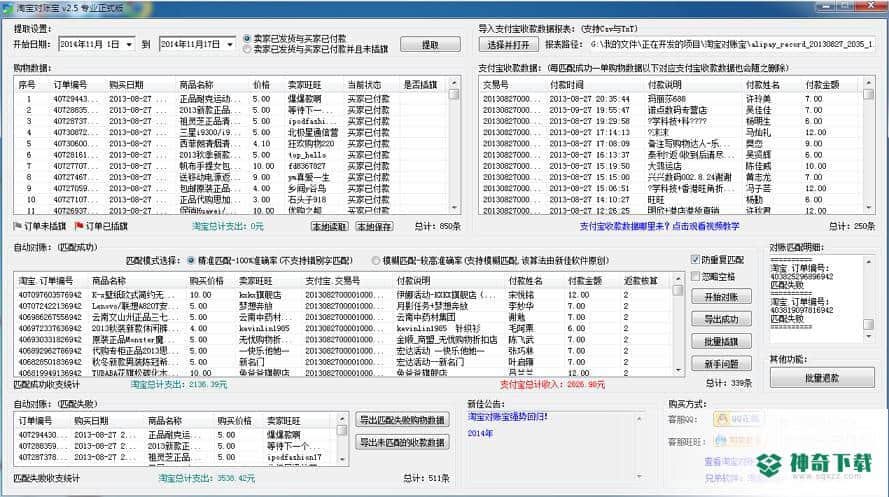Start reconciliation with 开始对账 button
Screen dimensions: 889x497
coord(721,296)
